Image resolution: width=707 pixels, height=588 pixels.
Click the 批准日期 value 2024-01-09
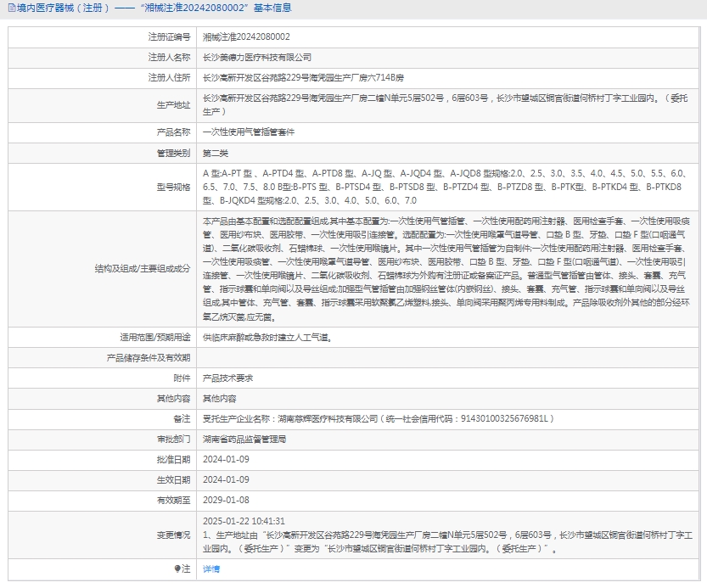coord(226,459)
